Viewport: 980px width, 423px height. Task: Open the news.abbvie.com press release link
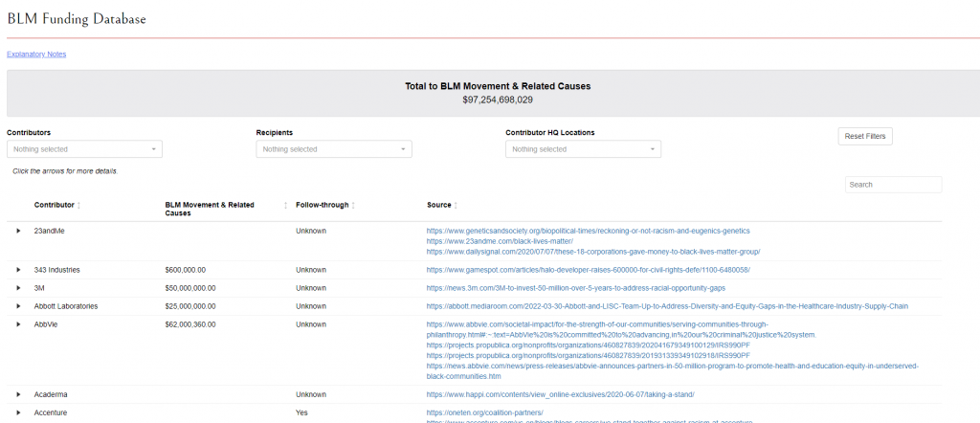pyautogui.click(x=673, y=371)
